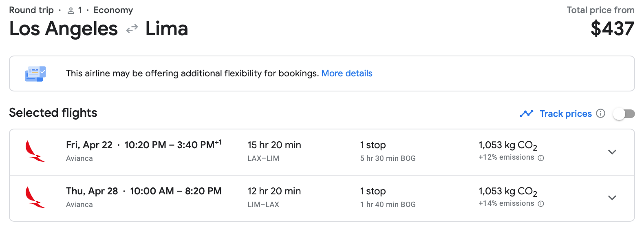This screenshot has width=644, height=236.
Task: Show info for the +14% emissions estimate
Action: click(x=541, y=204)
